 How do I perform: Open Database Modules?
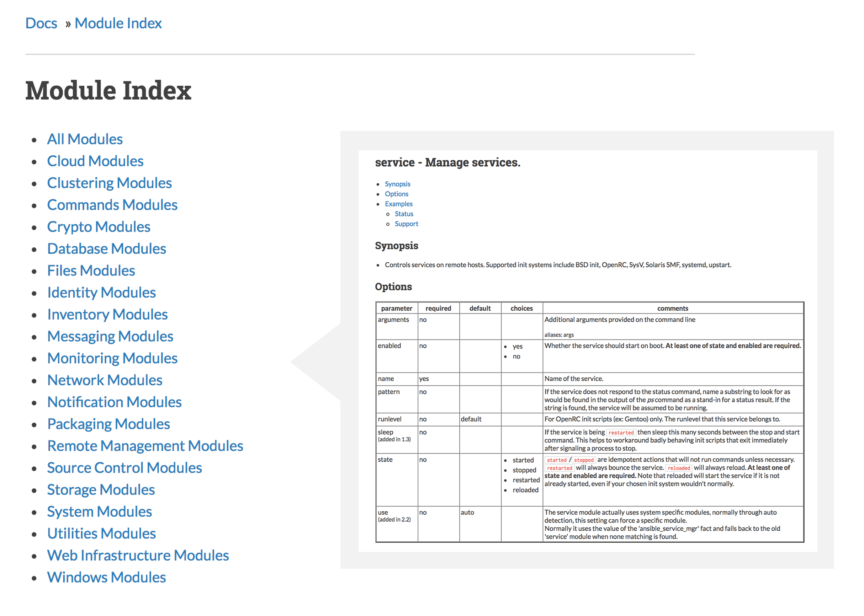pos(106,248)
